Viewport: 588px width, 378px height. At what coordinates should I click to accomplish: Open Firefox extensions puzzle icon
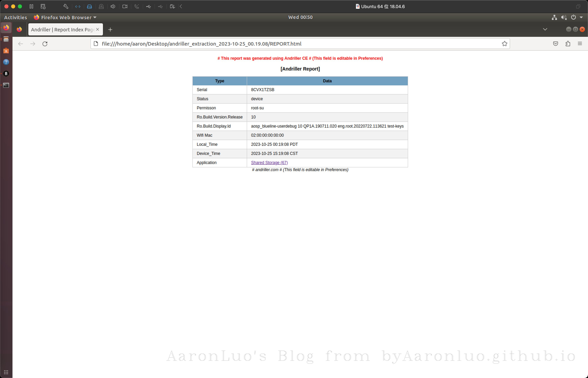[x=568, y=44]
